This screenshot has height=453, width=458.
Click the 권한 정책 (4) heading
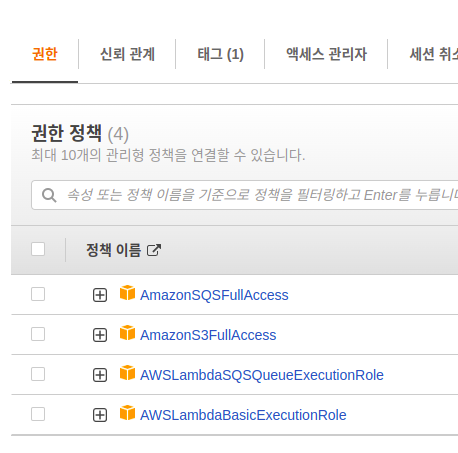tap(80, 133)
